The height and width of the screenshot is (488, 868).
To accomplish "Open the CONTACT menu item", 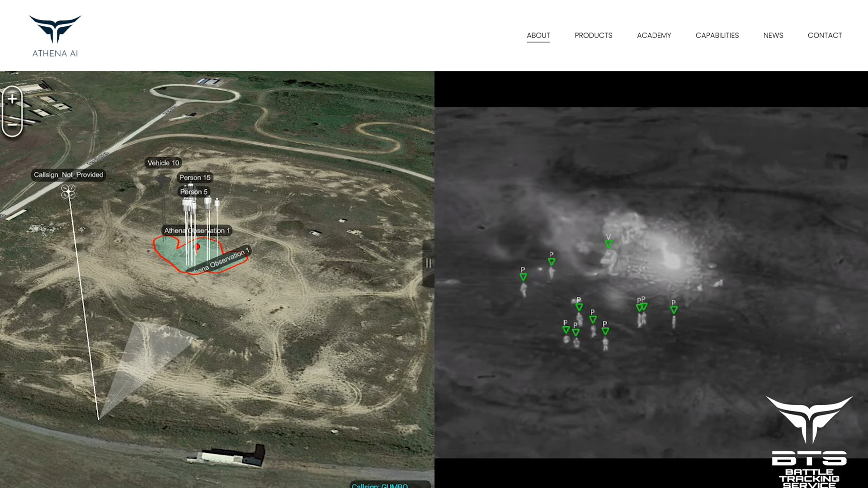I will click(825, 35).
